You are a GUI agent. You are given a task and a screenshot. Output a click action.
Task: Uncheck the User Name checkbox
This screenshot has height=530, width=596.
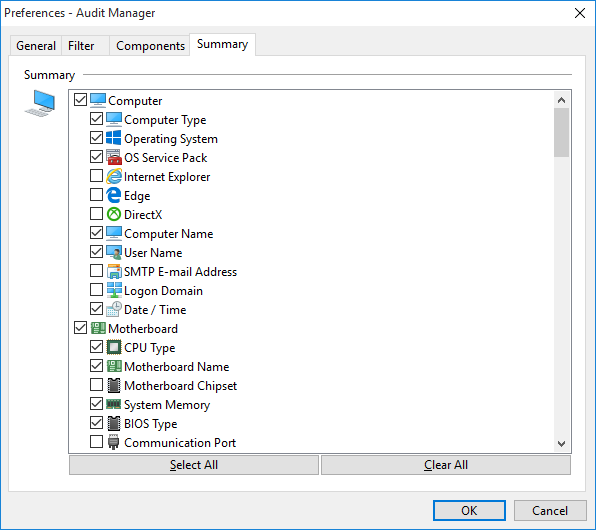click(x=97, y=252)
